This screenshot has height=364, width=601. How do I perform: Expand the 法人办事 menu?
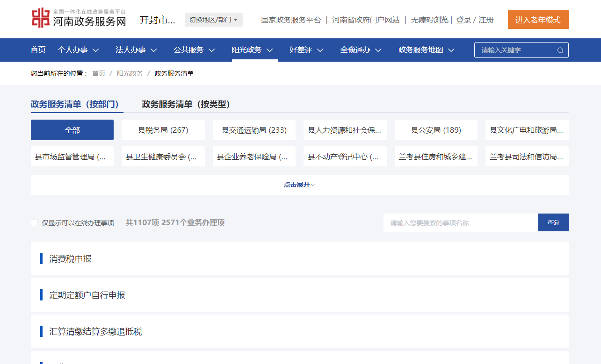tap(136, 50)
